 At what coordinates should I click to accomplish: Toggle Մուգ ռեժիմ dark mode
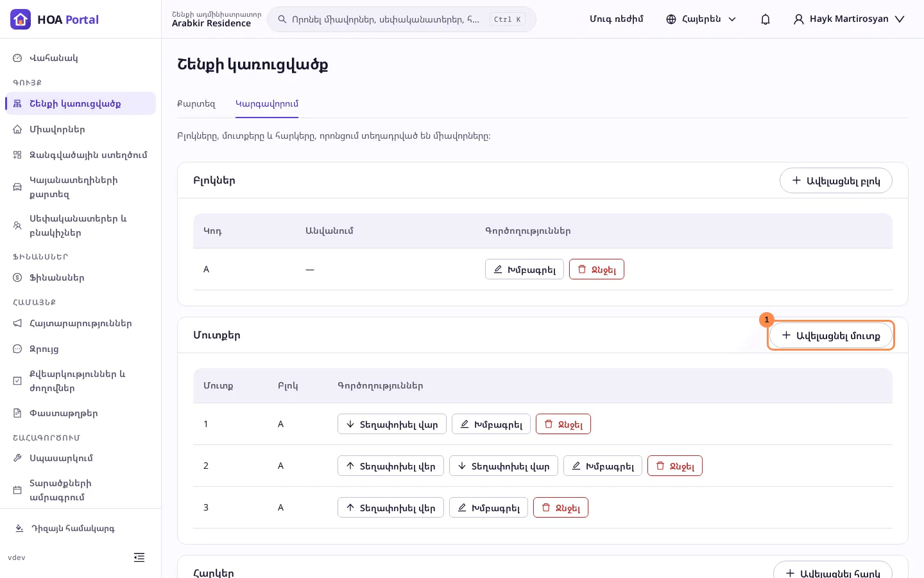(x=616, y=19)
